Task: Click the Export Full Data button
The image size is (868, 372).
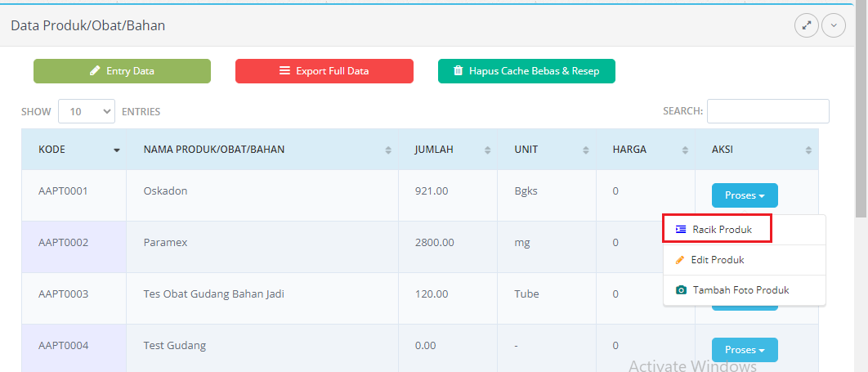Action: tap(324, 71)
